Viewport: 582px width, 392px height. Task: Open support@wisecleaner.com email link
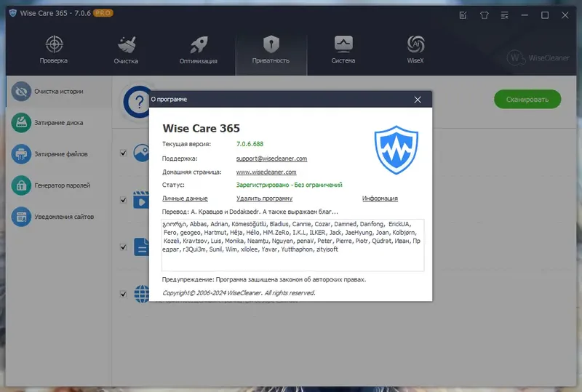(271, 159)
